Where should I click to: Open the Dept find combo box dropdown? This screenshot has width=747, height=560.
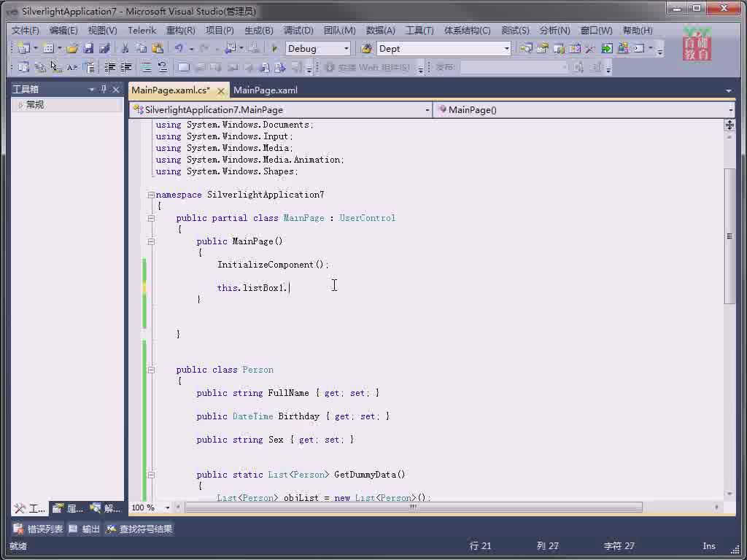point(506,49)
